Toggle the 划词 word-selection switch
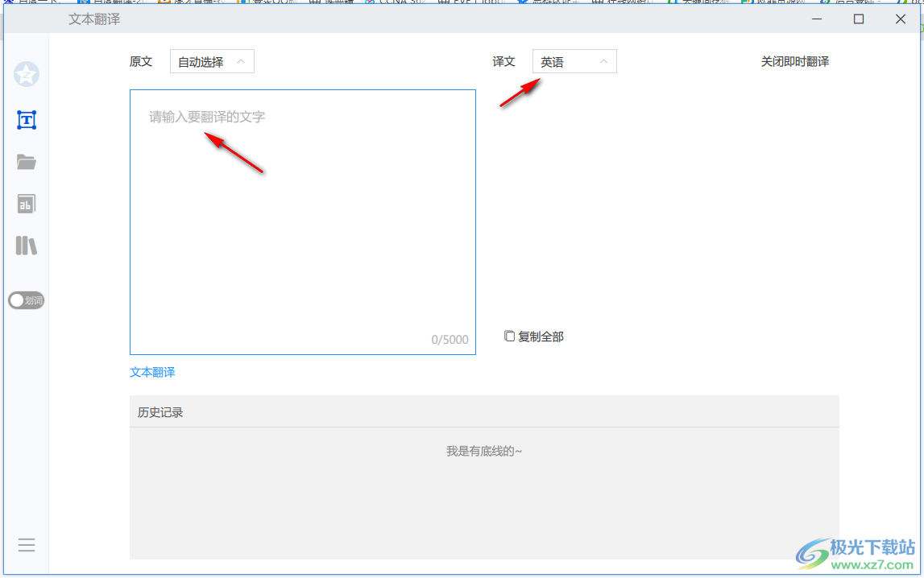 [x=26, y=300]
